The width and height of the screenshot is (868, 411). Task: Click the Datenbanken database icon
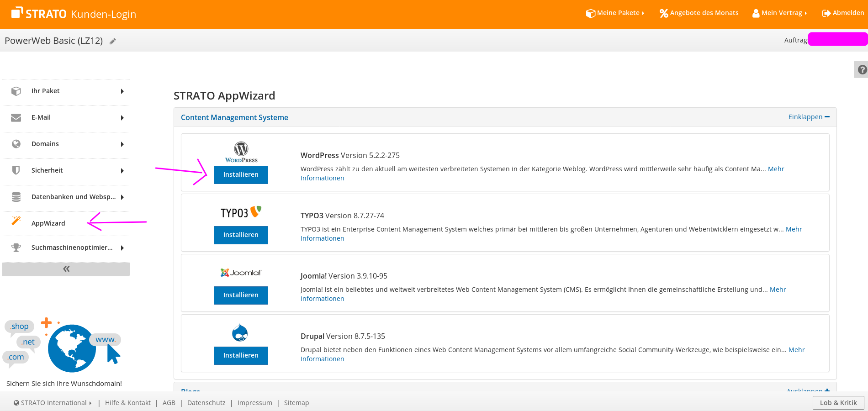coord(16,197)
